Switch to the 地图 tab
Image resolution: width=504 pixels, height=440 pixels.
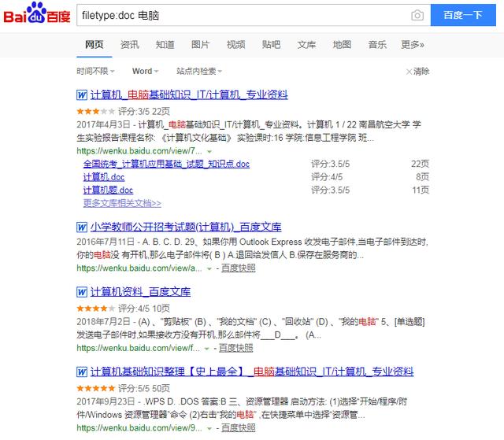click(x=342, y=45)
